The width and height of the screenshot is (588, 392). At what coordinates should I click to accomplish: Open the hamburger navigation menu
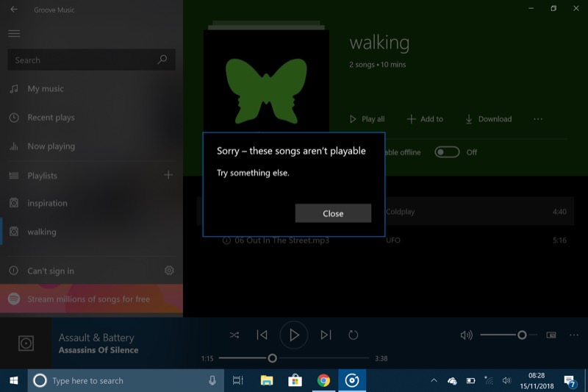tap(14, 33)
